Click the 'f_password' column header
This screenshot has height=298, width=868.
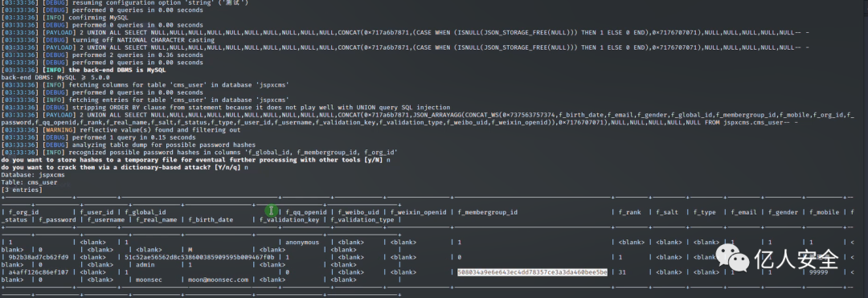coord(57,220)
